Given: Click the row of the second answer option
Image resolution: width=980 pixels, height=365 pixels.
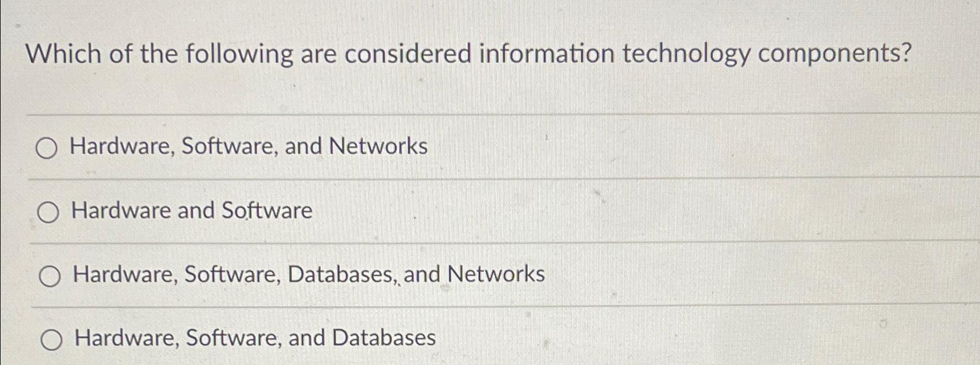Looking at the screenshot, I should [346, 211].
